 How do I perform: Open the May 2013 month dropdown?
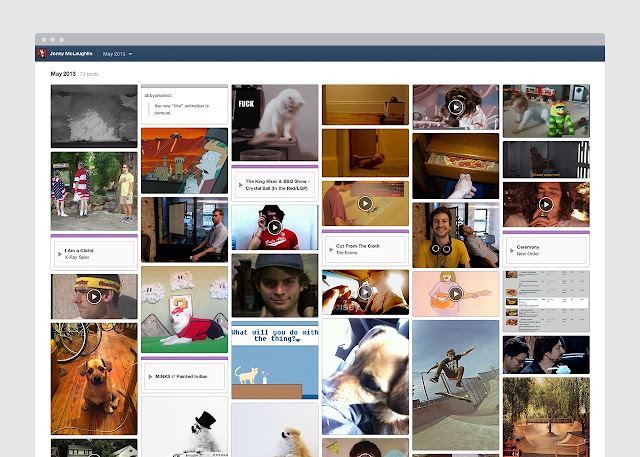tap(118, 54)
